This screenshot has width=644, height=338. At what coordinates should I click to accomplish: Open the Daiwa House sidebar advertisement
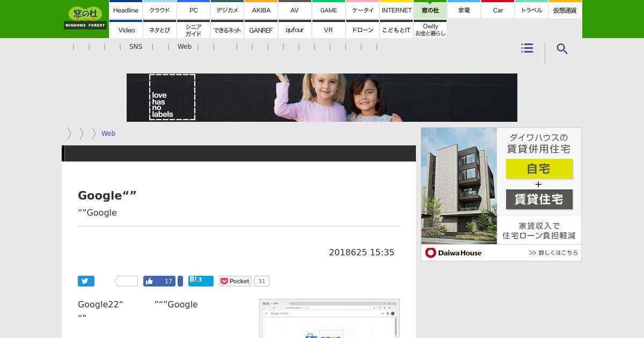pos(501,194)
